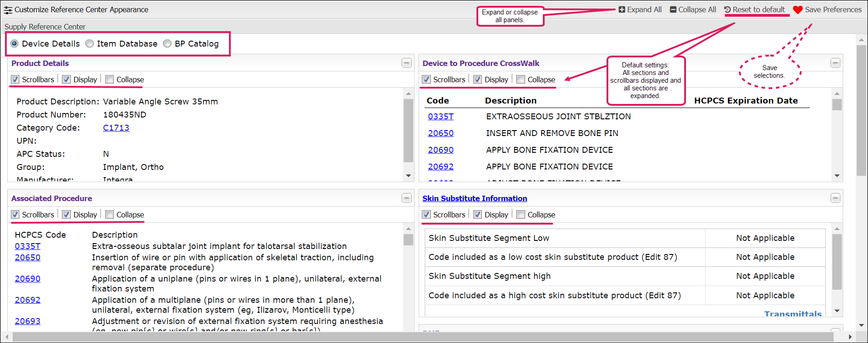This screenshot has height=343, width=868.
Task: Check Collapse in Skin Substitute Information panel
Action: point(521,215)
